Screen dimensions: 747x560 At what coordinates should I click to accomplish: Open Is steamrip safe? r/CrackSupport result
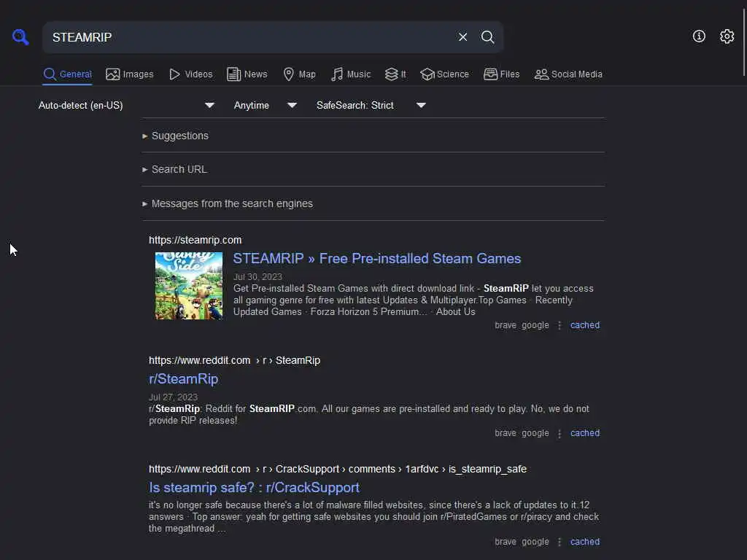(x=254, y=488)
